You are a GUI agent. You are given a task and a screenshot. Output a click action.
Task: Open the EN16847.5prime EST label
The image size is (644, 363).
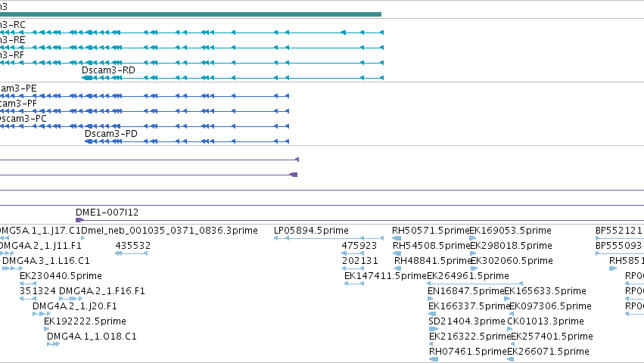(465, 291)
